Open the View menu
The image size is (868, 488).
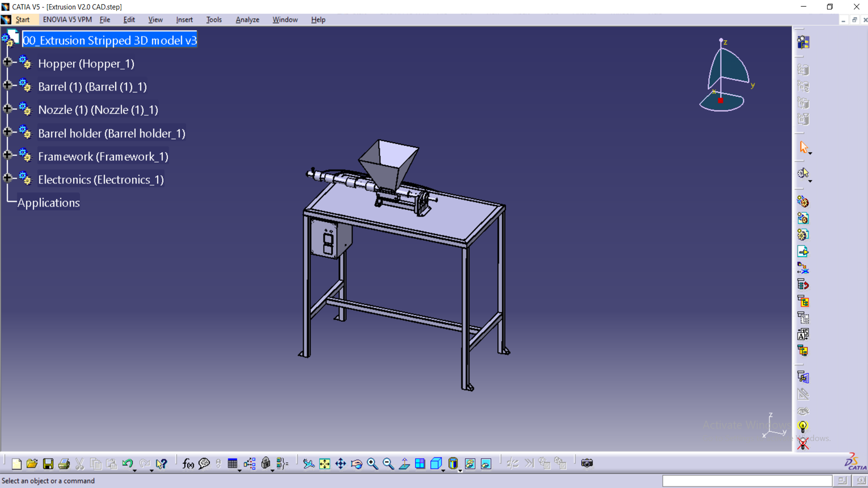coord(155,19)
